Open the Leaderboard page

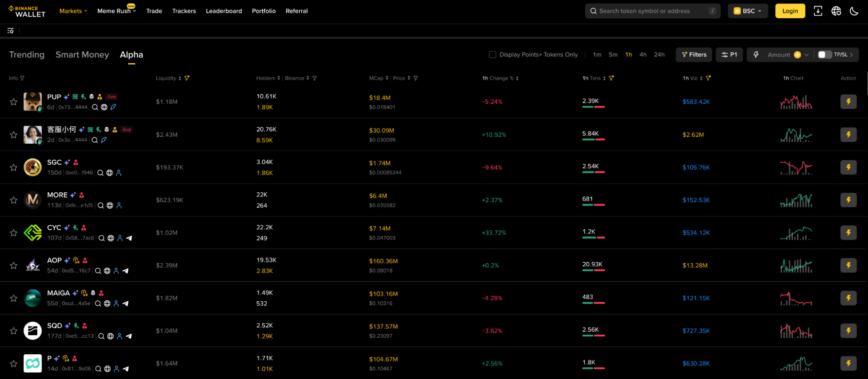pos(224,11)
